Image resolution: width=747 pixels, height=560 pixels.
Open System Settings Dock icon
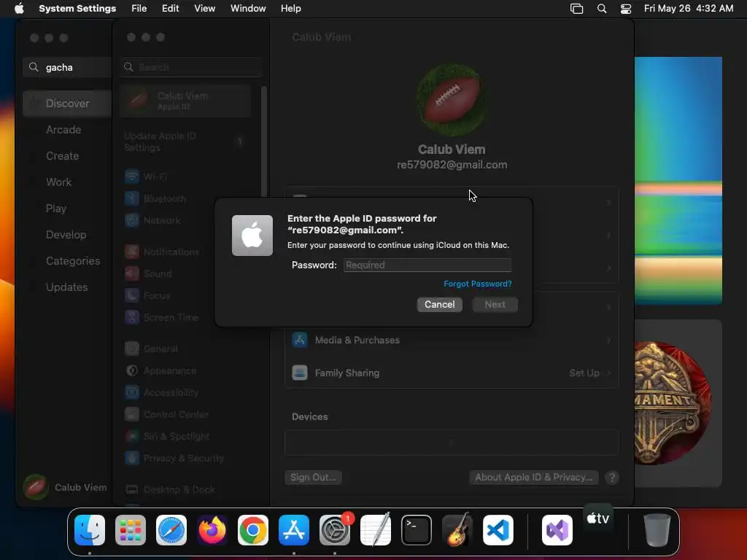coord(335,530)
